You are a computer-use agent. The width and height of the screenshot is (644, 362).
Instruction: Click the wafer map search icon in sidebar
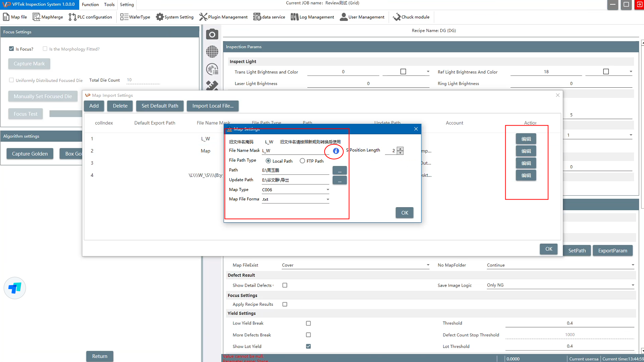tap(212, 69)
